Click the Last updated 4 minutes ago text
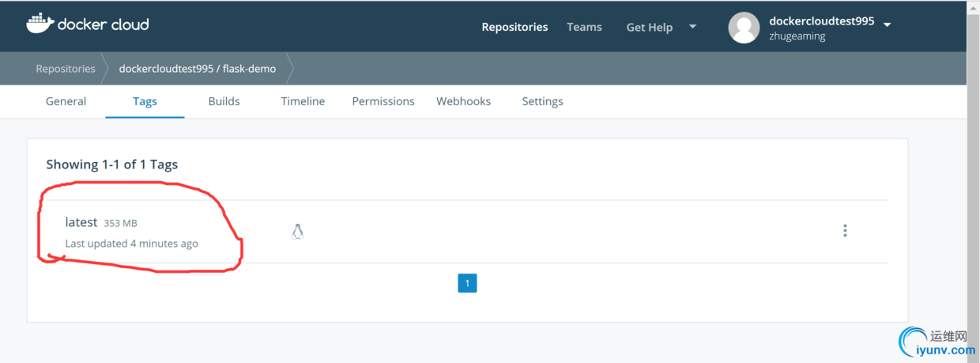Image resolution: width=980 pixels, height=363 pixels. [x=131, y=244]
